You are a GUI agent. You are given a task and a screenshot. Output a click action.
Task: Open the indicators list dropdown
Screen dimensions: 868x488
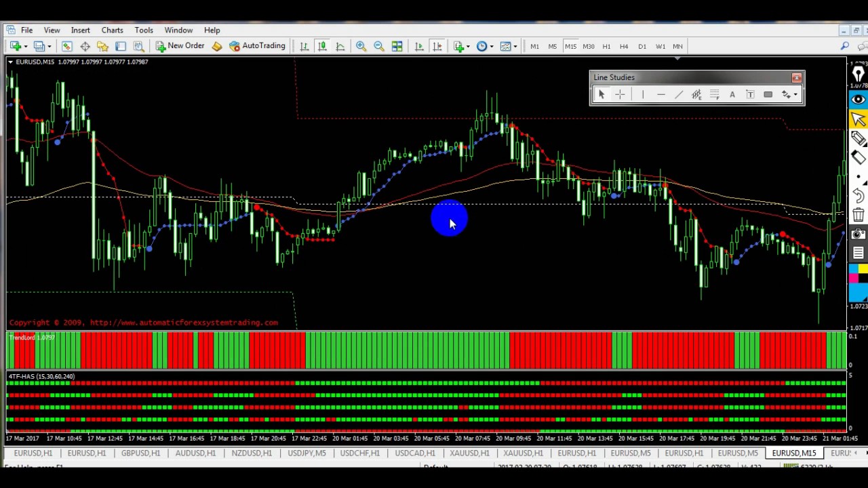coord(461,46)
